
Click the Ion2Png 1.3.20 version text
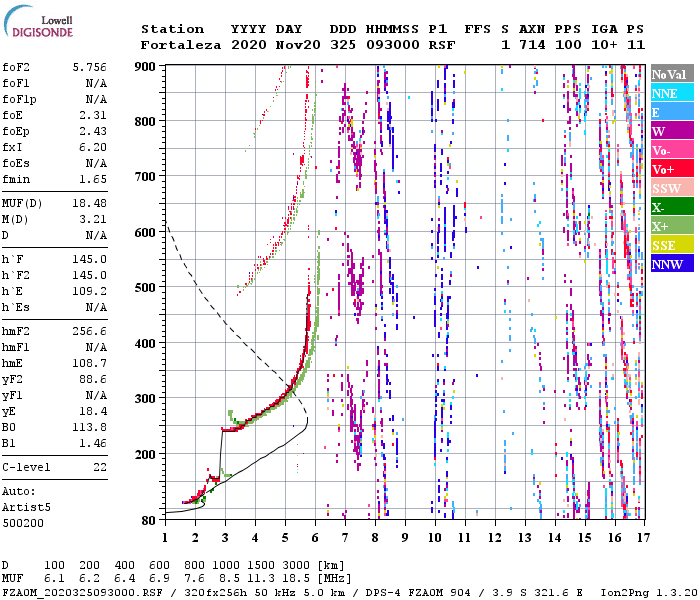coord(649,593)
